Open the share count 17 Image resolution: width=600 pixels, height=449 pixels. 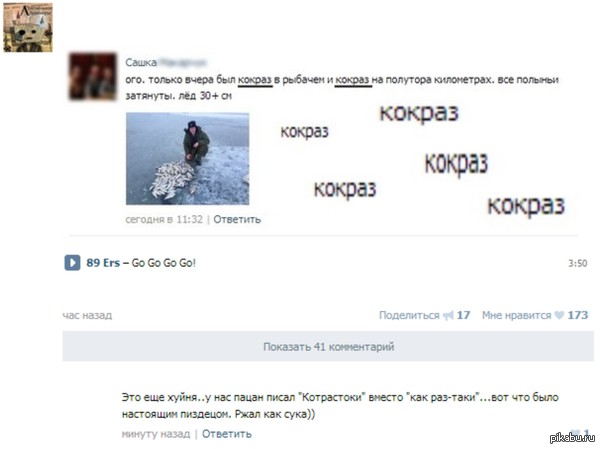tap(463, 315)
